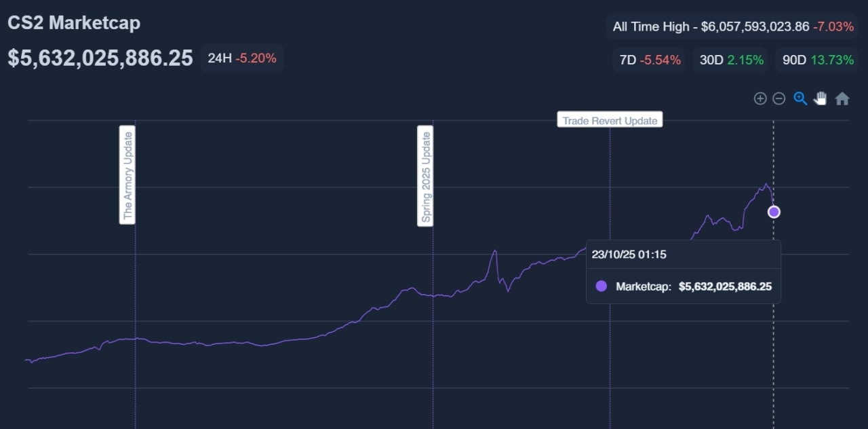This screenshot has width=868, height=429.
Task: Click the Spring 2025 Update annotation label
Action: (425, 175)
